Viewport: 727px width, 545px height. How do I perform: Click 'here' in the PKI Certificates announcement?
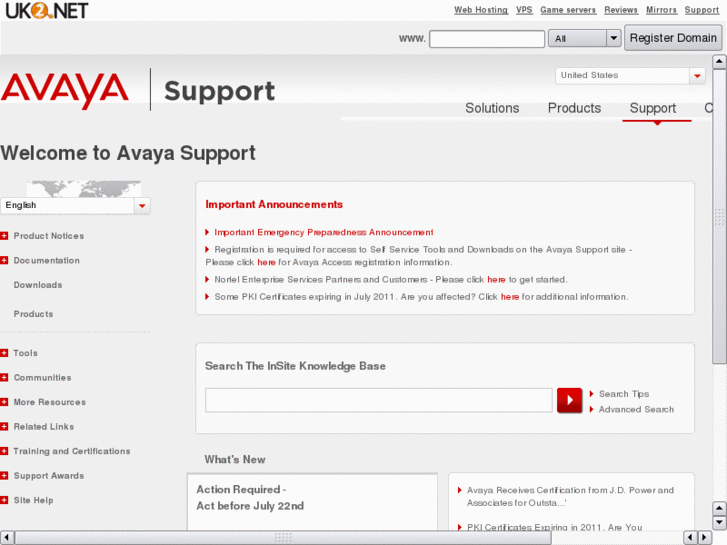(x=510, y=297)
